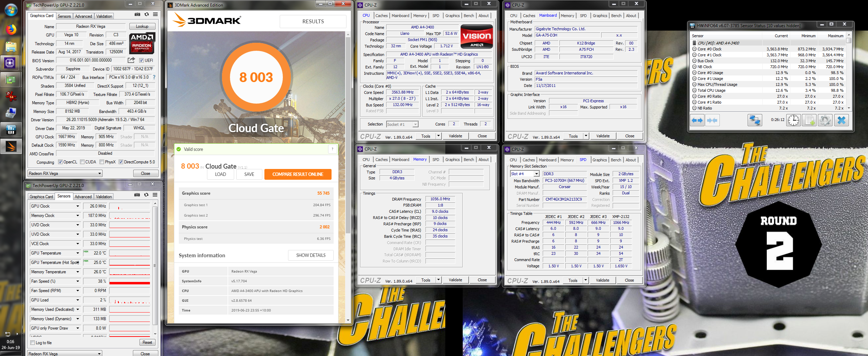Launch Firefox from the taskbar

click(x=11, y=30)
